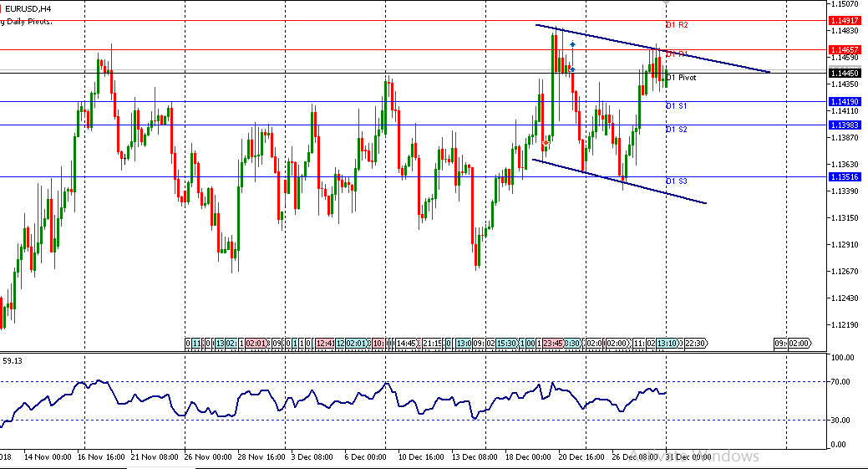Image resolution: width=868 pixels, height=469 pixels.
Task: Click the RSI value 59.13 label
Action: pyautogui.click(x=12, y=362)
